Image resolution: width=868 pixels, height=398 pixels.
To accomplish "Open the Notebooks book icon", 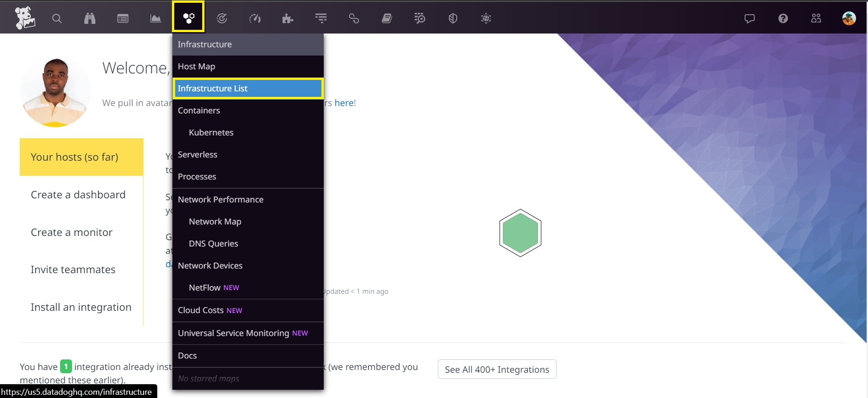I will [387, 18].
